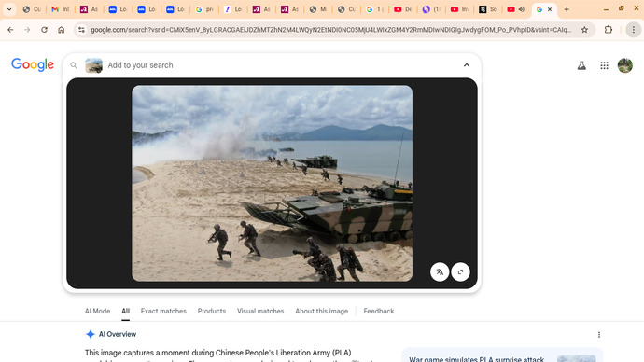Open the Google apps grid

[604, 65]
